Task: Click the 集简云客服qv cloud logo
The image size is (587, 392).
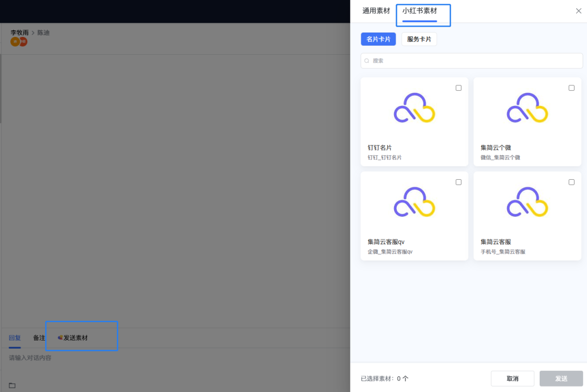Action: pos(414,202)
